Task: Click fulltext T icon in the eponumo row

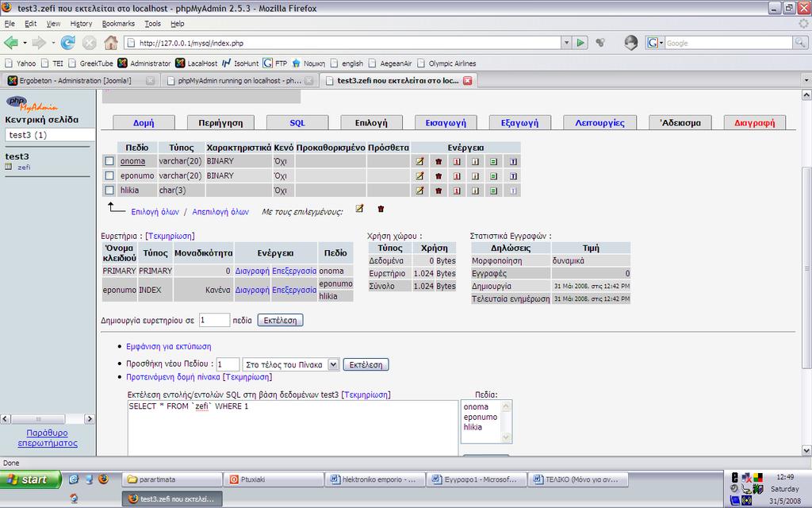Action: click(x=513, y=175)
